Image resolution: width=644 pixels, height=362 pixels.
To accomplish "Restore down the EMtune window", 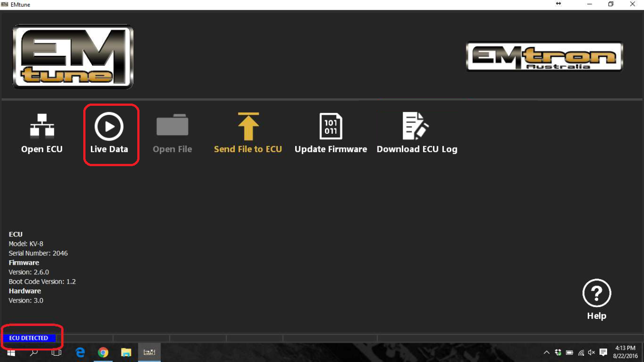I will (x=611, y=4).
